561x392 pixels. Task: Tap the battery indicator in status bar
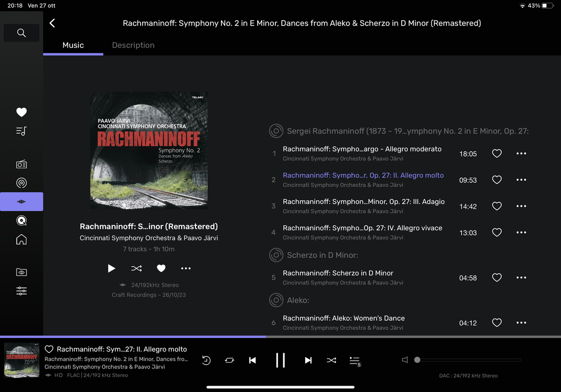547,6
